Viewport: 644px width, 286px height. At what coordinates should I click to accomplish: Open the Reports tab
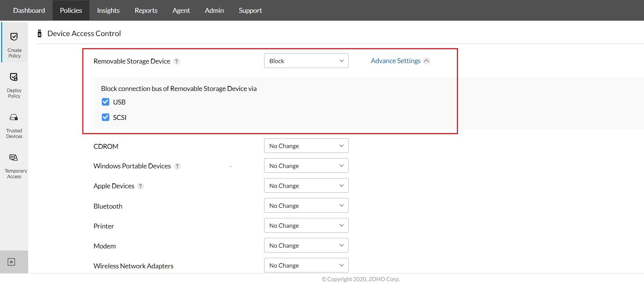point(146,11)
